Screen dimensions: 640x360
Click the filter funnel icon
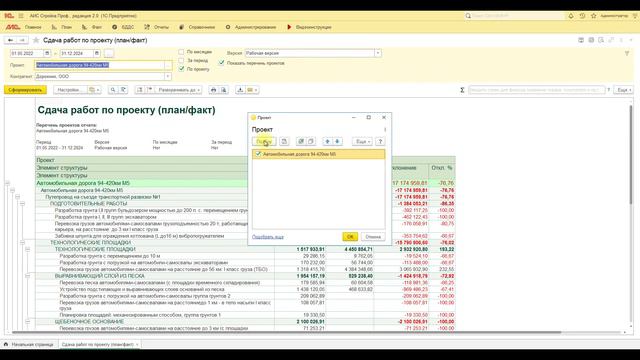click(x=627, y=53)
